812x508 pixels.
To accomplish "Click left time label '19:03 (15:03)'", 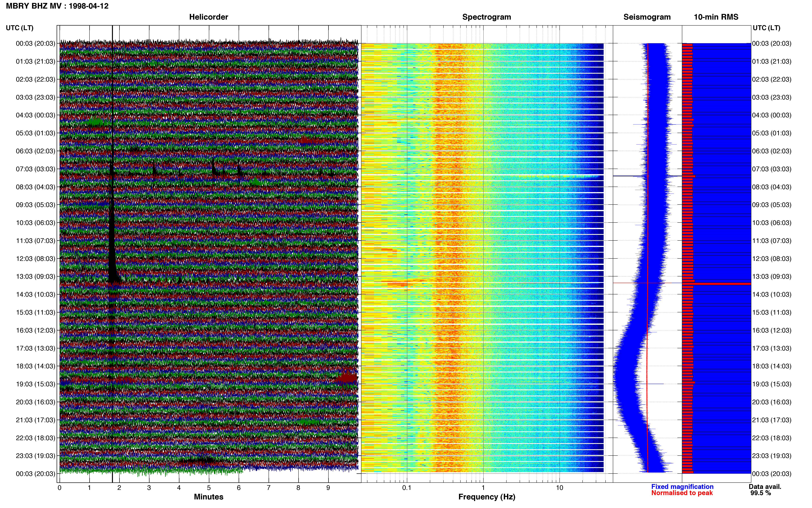I will click(36, 384).
